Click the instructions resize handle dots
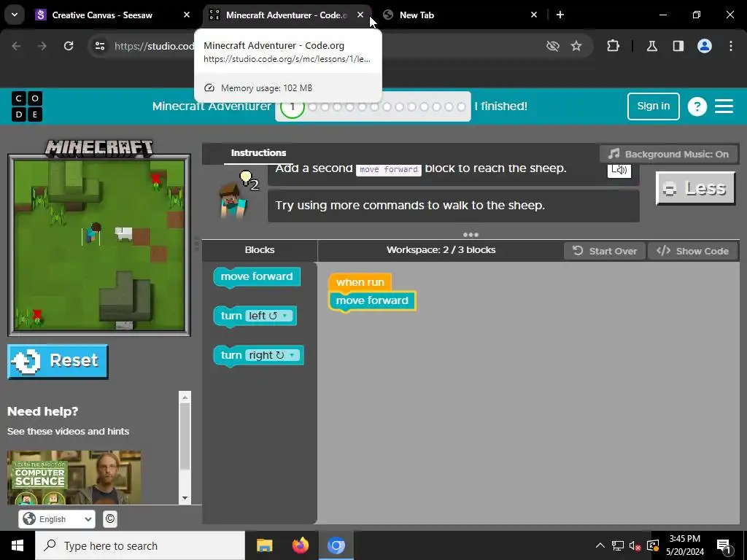The image size is (747, 560). point(471,234)
